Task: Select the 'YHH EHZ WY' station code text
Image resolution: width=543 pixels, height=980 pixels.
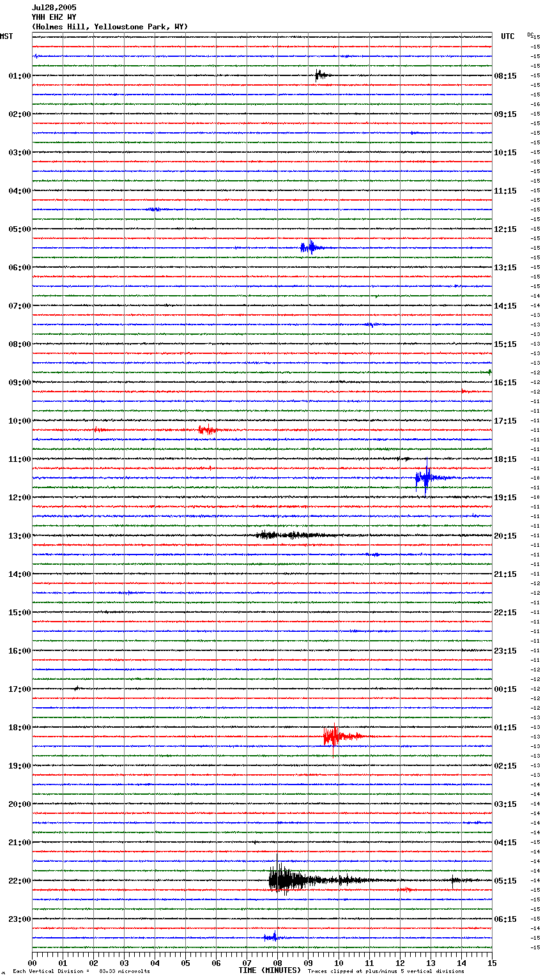Action: pyautogui.click(x=54, y=17)
